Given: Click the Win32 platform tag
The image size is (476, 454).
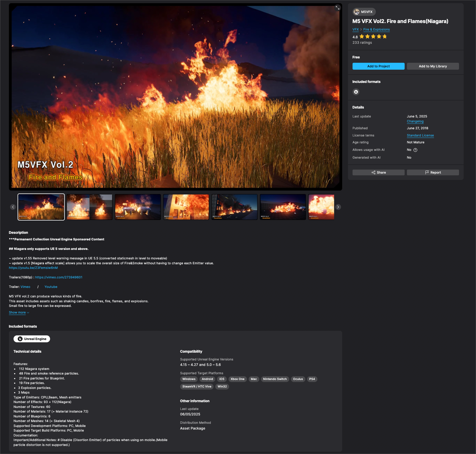Looking at the screenshot, I should (222, 386).
